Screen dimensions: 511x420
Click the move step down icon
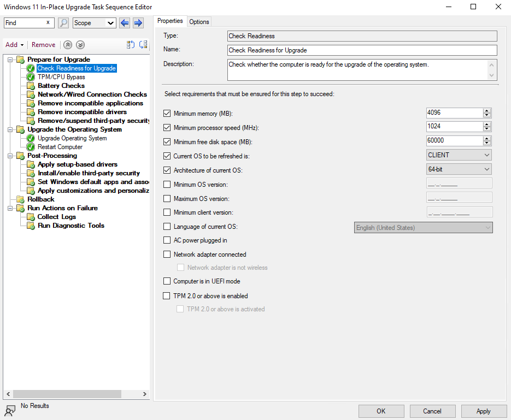(x=143, y=45)
